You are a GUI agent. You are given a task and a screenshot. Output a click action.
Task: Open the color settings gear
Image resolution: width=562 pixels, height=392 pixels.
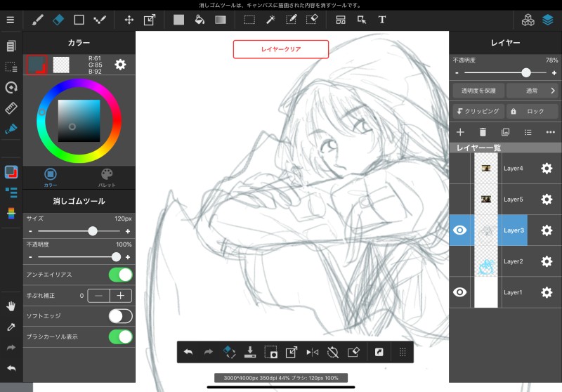(x=120, y=65)
